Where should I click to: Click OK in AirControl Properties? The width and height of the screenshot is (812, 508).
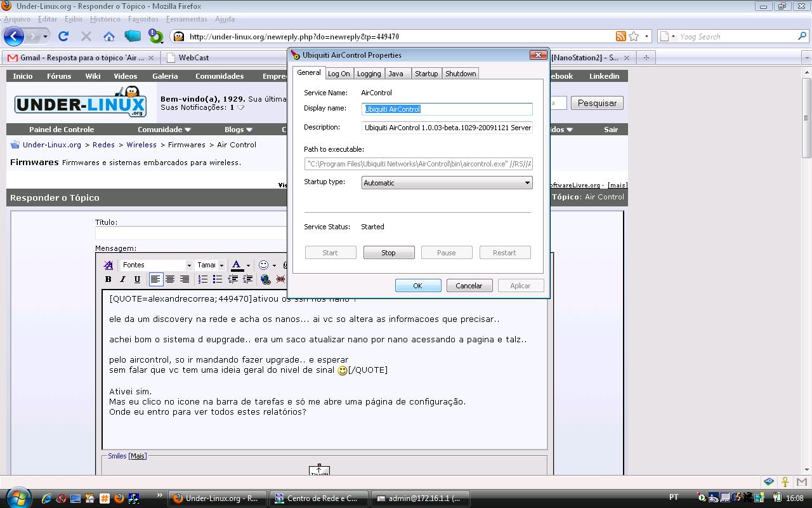tap(417, 286)
